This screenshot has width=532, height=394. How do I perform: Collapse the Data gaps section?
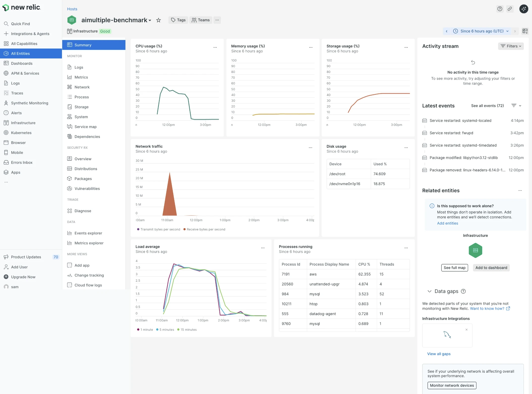(x=429, y=291)
